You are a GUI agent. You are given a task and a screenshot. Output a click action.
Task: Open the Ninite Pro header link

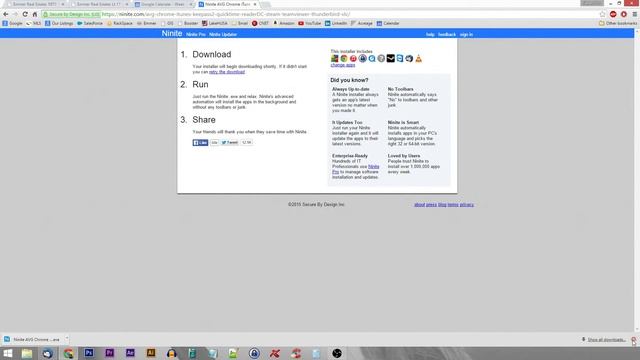[x=196, y=35]
